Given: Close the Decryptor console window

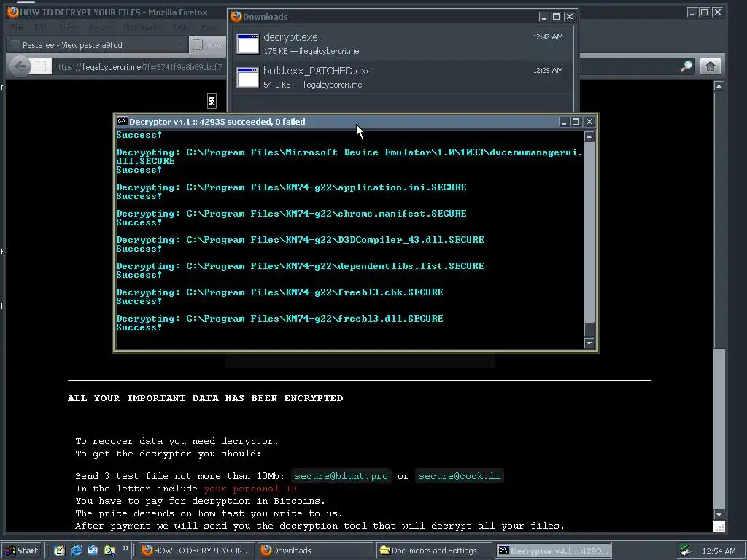Looking at the screenshot, I should (x=589, y=122).
